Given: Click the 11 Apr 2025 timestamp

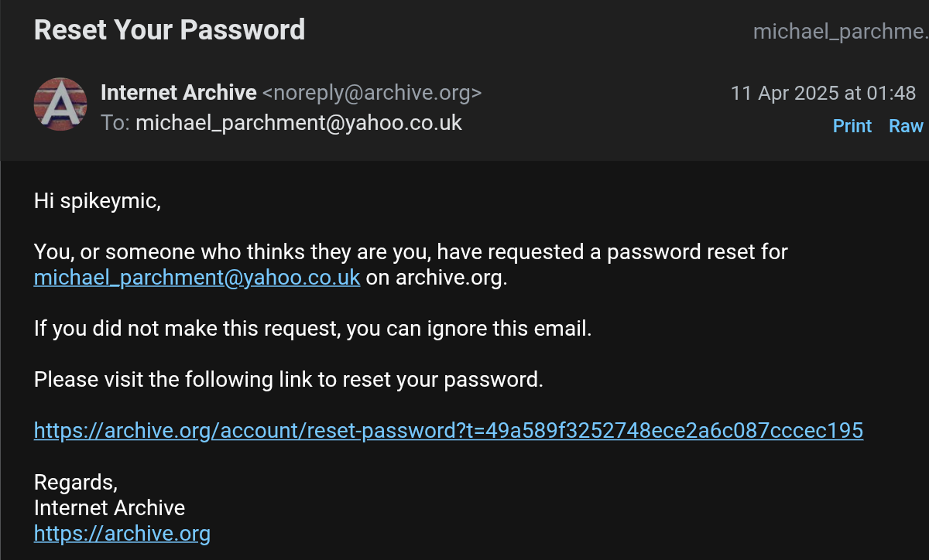Looking at the screenshot, I should [x=823, y=94].
